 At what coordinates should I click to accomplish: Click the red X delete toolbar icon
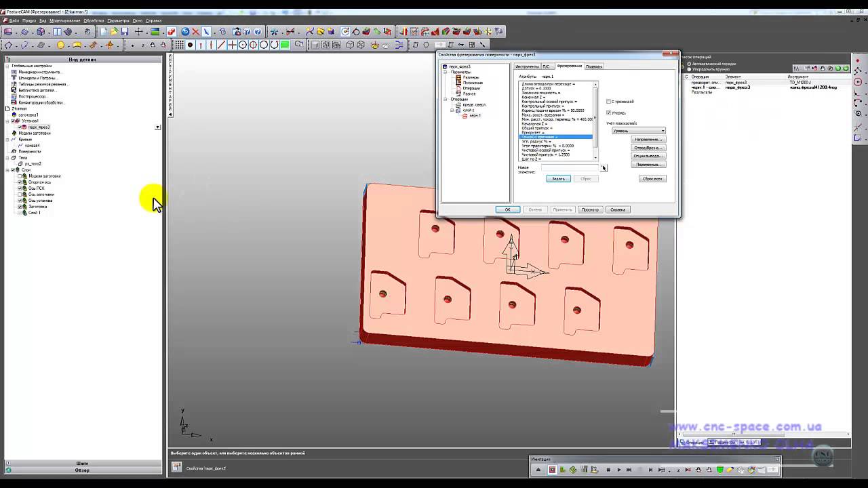click(195, 32)
